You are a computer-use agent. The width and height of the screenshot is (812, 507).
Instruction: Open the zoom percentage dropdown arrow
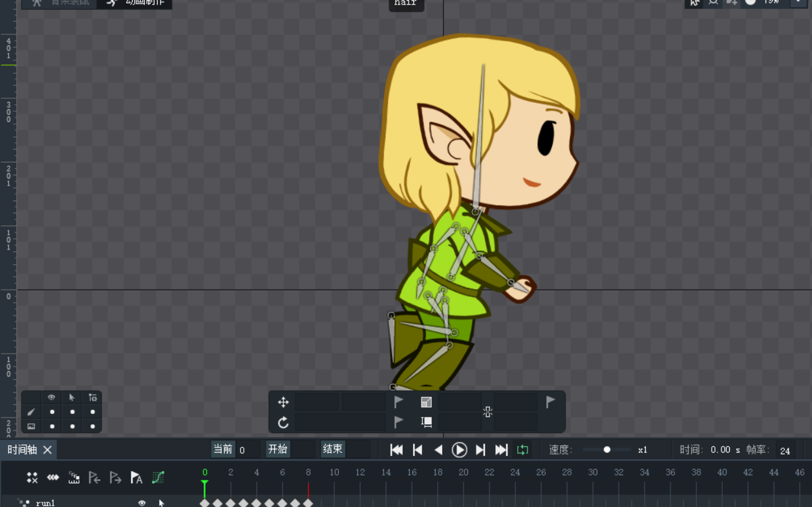click(x=797, y=2)
